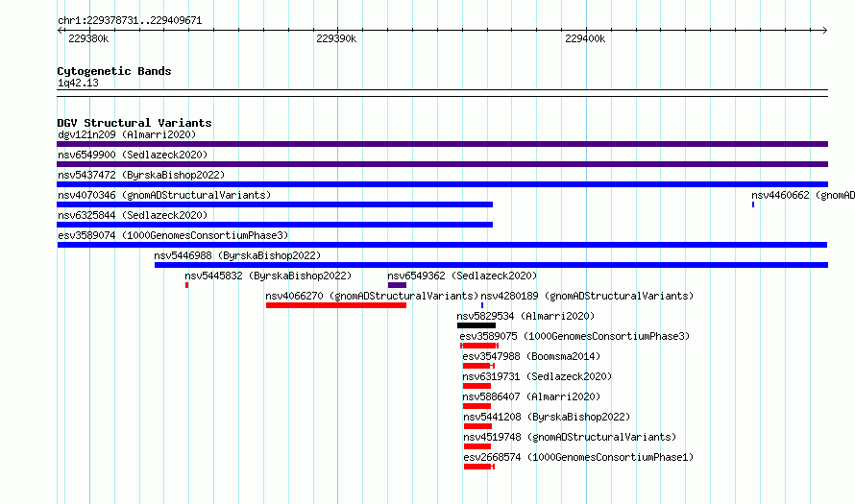Open the nsv4066270 (gnomADStructuralVariants) label
Screen dimensions: 855x504
click(372, 296)
